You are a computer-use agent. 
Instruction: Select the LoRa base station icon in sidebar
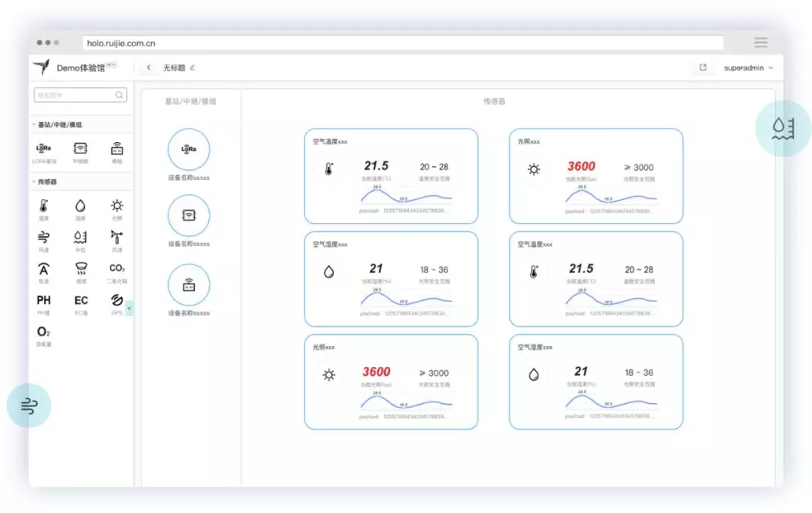pos(44,149)
